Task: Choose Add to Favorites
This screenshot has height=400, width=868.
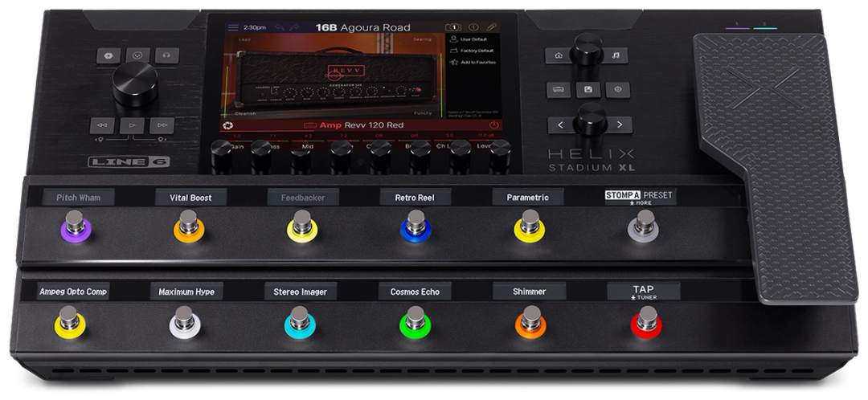Action: click(x=473, y=63)
